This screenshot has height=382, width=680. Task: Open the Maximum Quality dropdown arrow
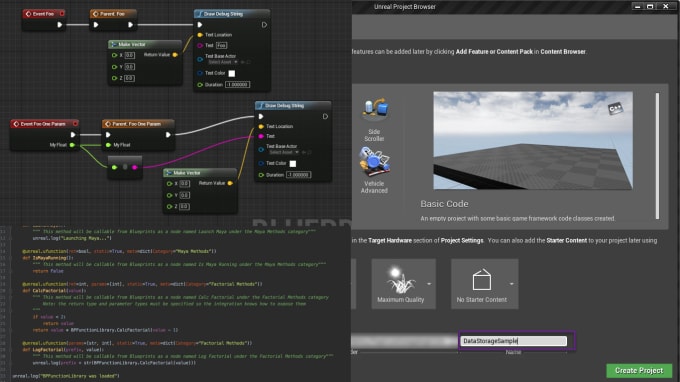(x=429, y=284)
